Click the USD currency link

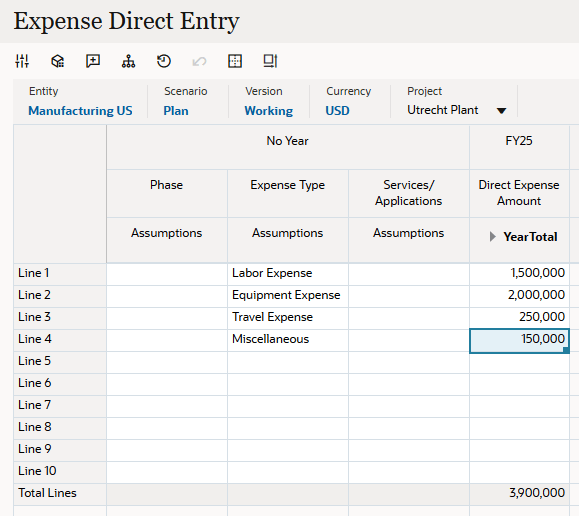[337, 111]
